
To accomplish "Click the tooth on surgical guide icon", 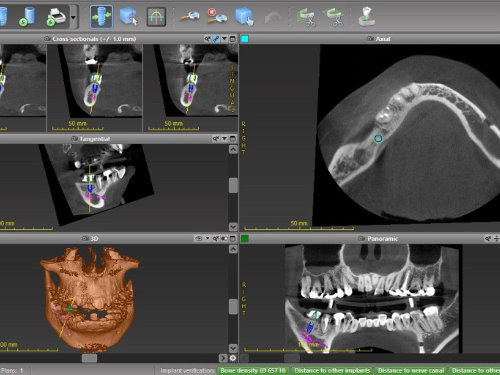I will tap(366, 16).
